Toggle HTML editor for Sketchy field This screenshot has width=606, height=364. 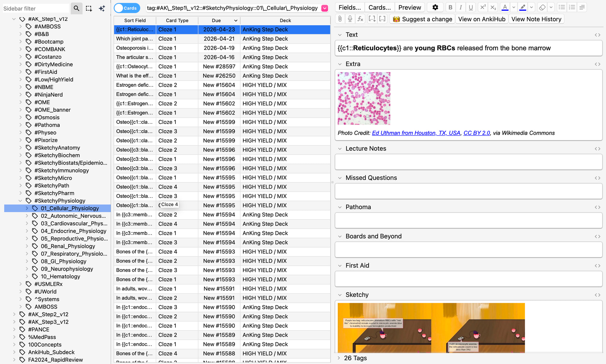pos(597,295)
